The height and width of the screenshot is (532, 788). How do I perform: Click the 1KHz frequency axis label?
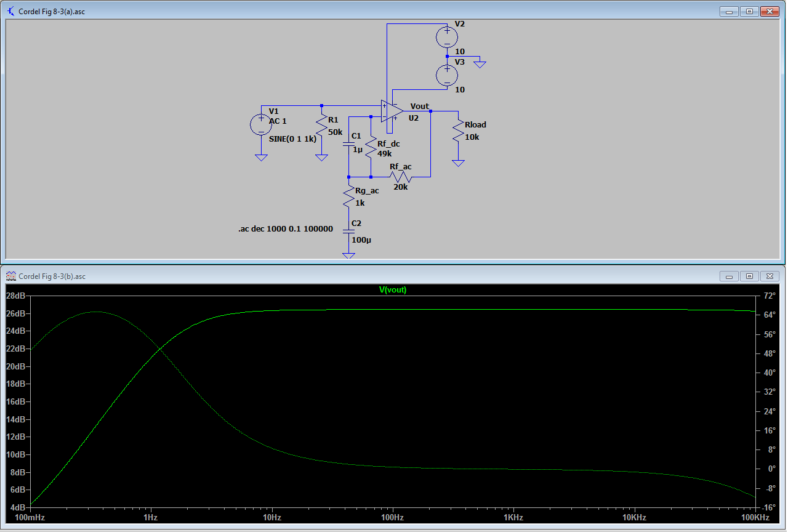click(x=513, y=518)
